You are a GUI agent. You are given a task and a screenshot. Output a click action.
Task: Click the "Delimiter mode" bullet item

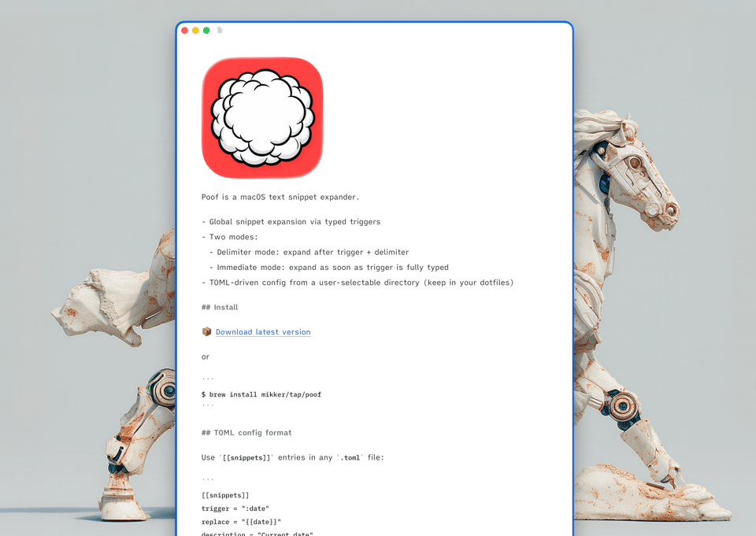(309, 252)
